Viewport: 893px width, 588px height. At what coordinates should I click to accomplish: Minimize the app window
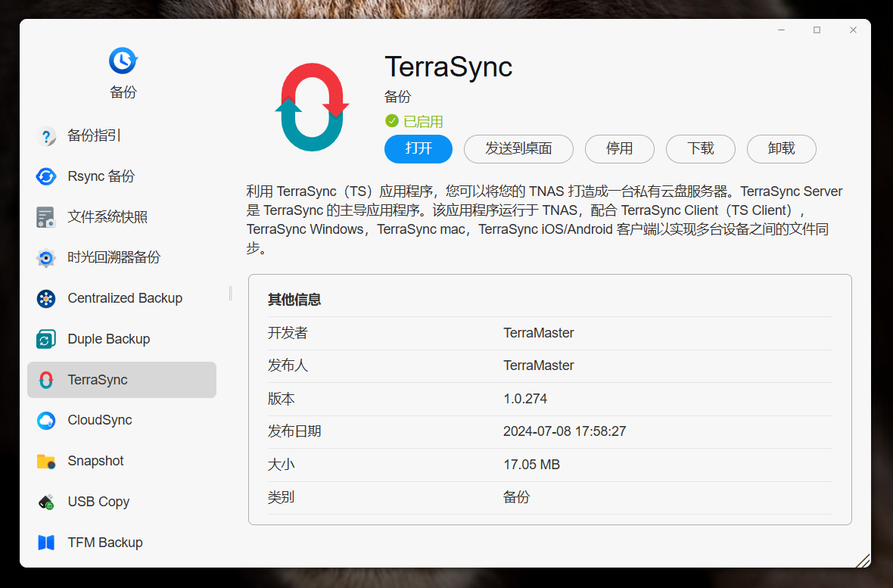click(781, 30)
